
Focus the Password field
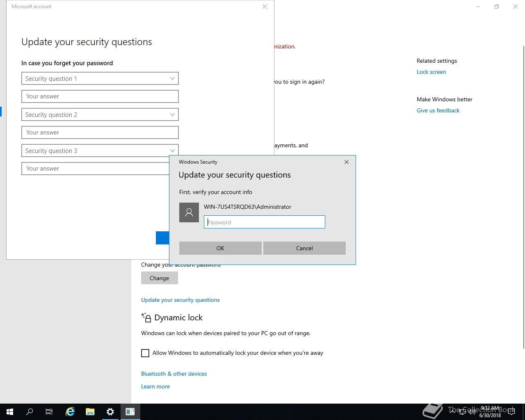coord(265,222)
